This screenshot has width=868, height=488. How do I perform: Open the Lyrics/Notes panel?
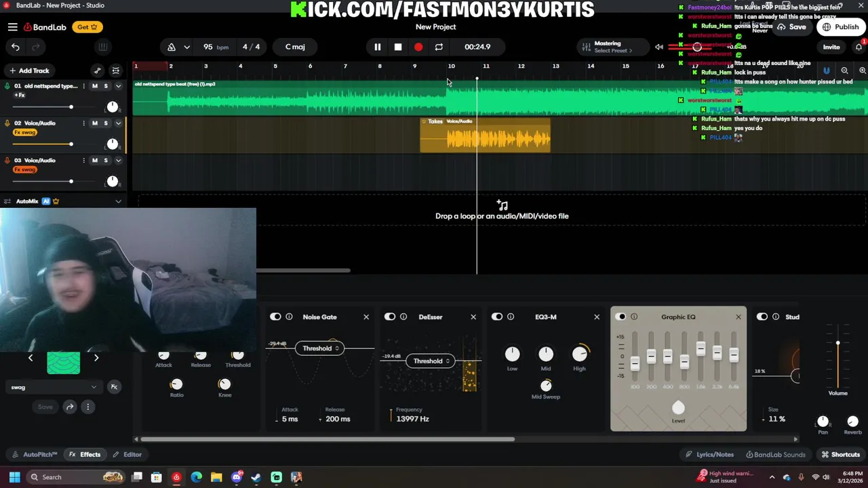709,455
